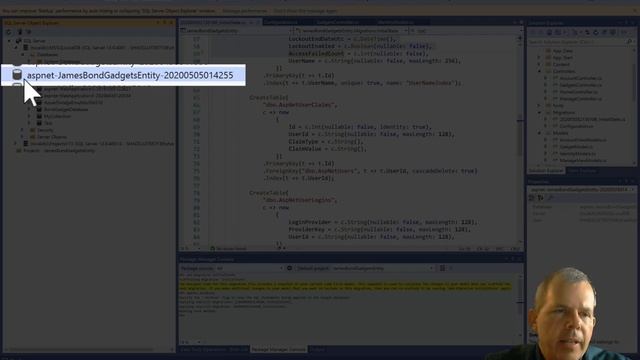Click the Package Manager settings gear icon
Screen dimensions: 640x360
point(289,268)
